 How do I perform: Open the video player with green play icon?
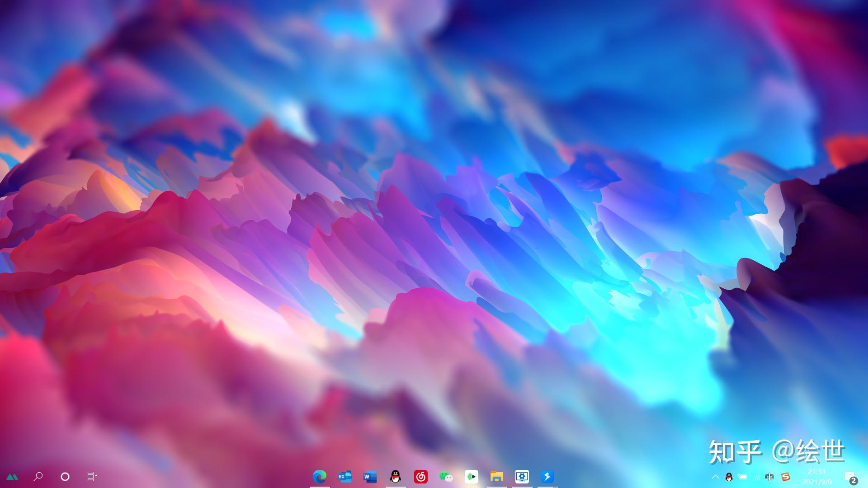coord(471,477)
